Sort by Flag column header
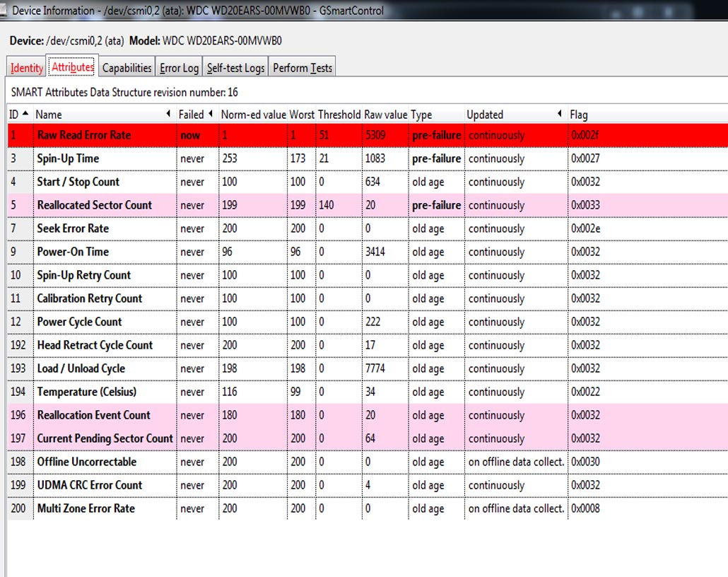Image resolution: width=728 pixels, height=577 pixels. [x=647, y=115]
